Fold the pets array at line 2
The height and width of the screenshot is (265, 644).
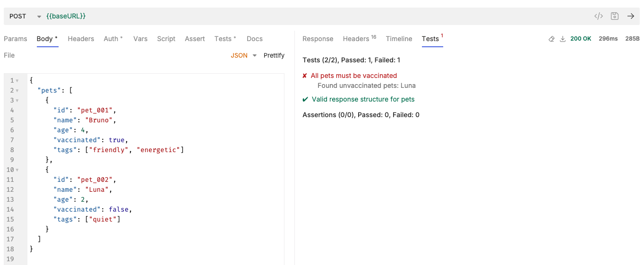click(x=17, y=91)
